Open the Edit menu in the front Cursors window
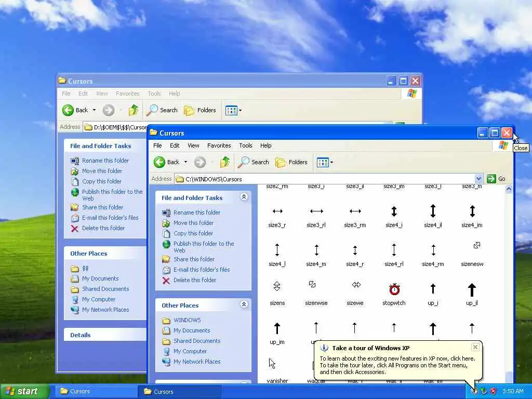This screenshot has height=399, width=532. coord(175,145)
